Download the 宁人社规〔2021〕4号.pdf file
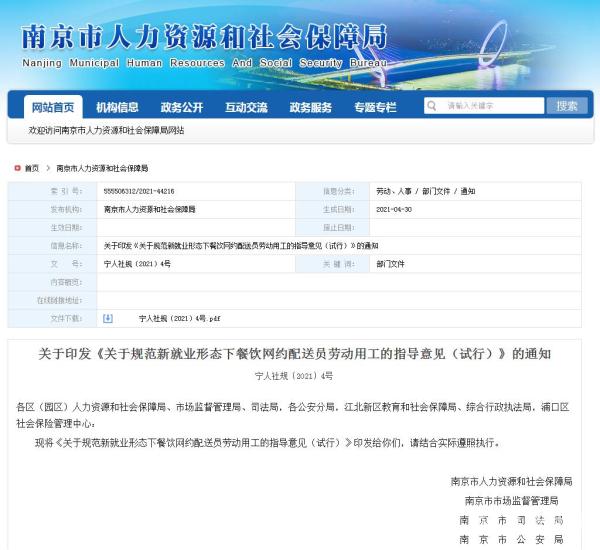The image size is (600, 550). tap(179, 318)
